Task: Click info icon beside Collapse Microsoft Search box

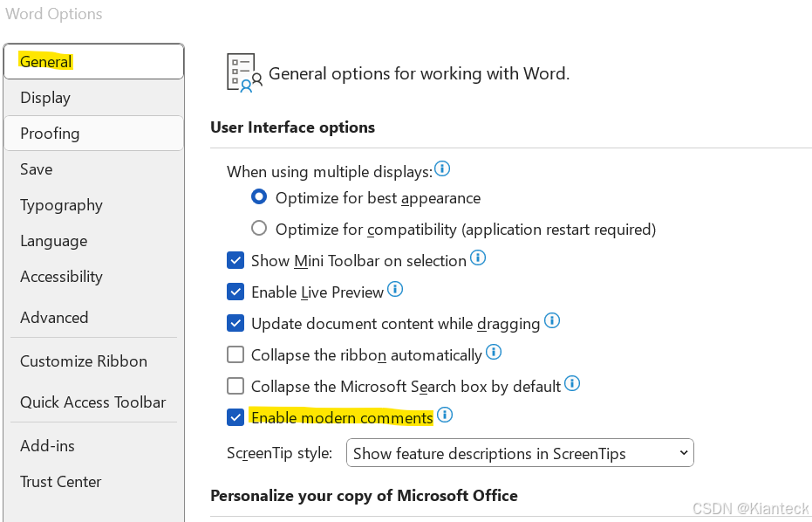Action: click(x=572, y=383)
